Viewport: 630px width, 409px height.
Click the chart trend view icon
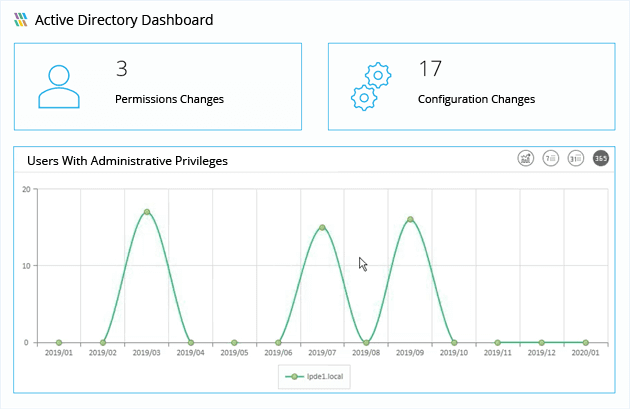point(525,158)
